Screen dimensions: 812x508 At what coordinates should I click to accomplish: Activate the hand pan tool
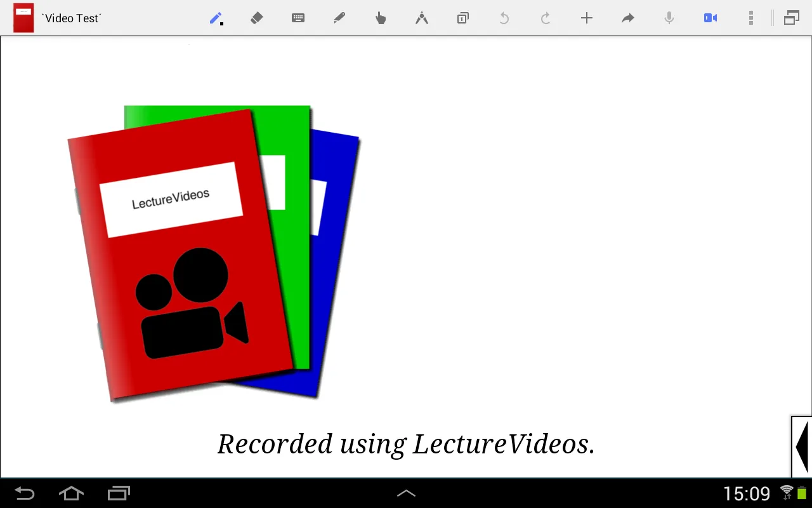click(381, 18)
